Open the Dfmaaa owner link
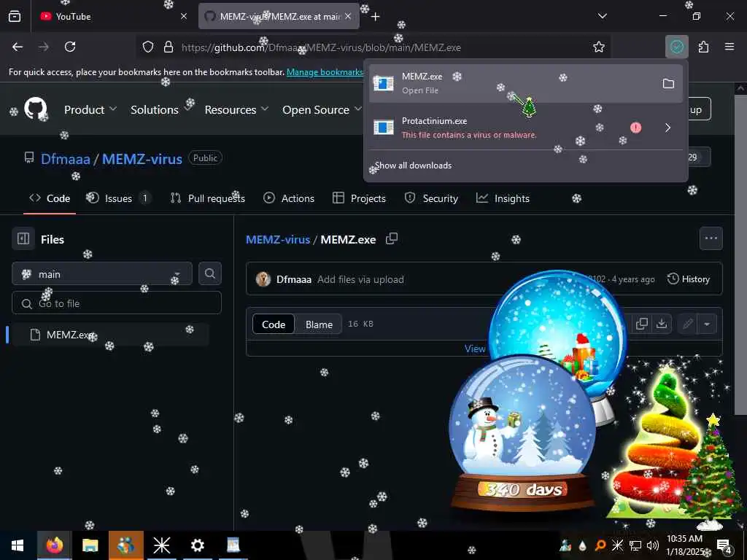Viewport: 747px width, 560px height. (x=65, y=158)
